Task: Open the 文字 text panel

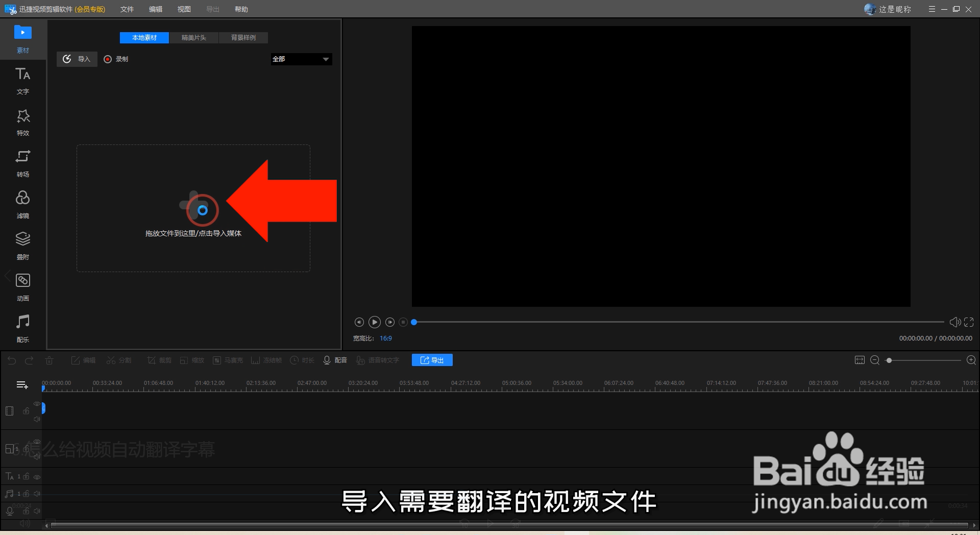Action: tap(22, 81)
